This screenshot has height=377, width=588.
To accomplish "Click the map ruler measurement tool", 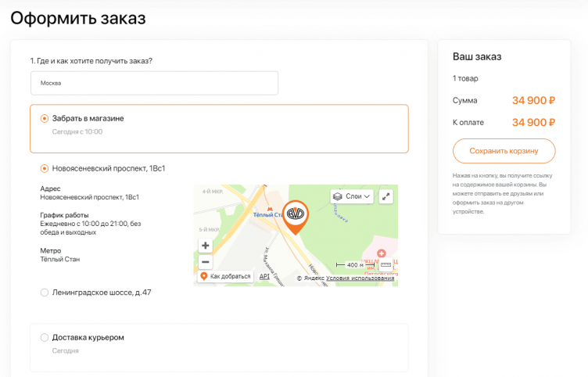I will (x=385, y=265).
